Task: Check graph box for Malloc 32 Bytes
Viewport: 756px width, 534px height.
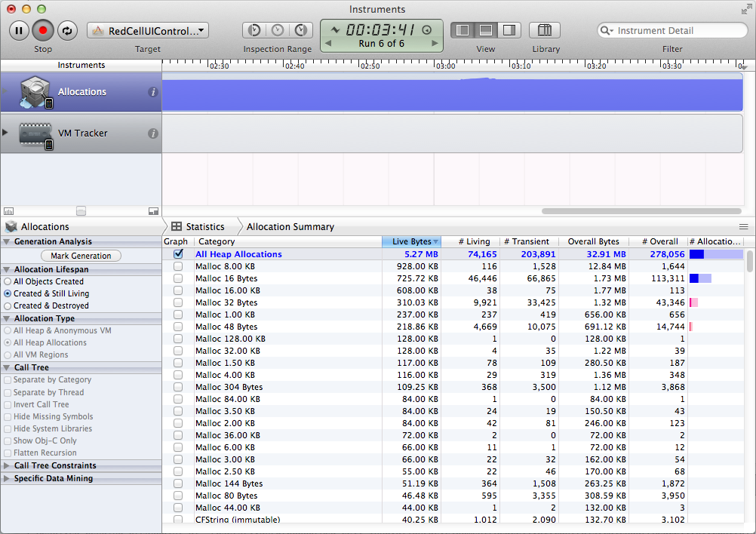Action: (178, 302)
